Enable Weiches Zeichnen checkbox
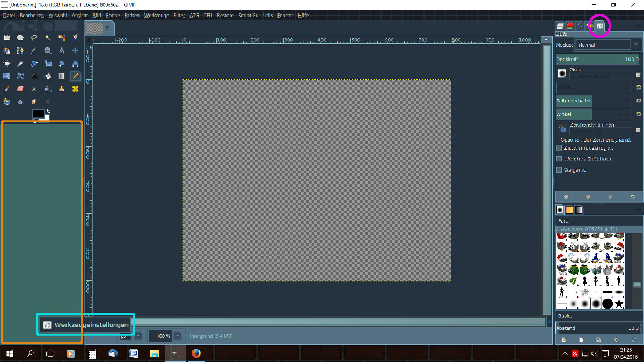This screenshot has width=644, height=362. click(559, 159)
